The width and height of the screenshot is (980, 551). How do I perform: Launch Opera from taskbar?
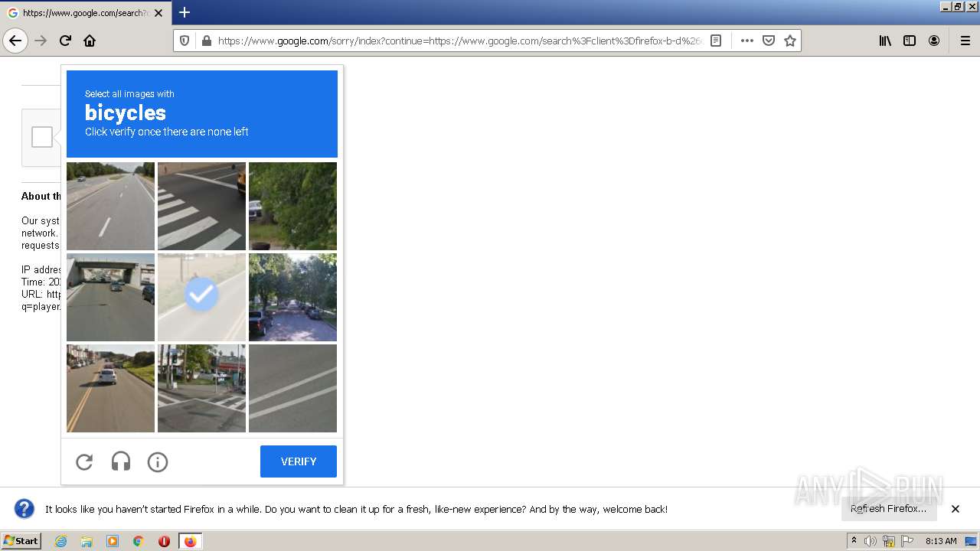pyautogui.click(x=164, y=541)
